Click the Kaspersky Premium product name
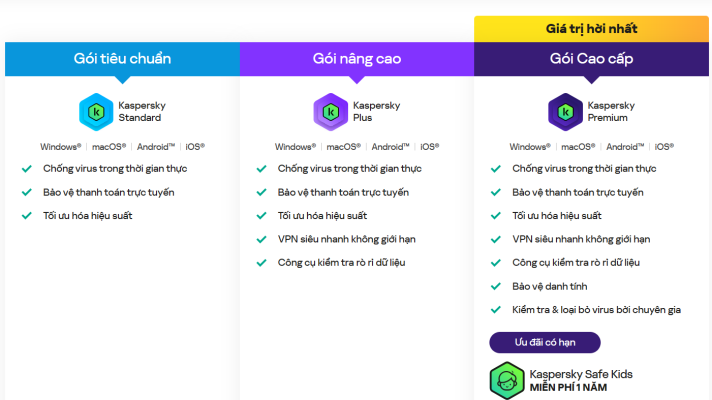The image size is (712, 400). (608, 111)
